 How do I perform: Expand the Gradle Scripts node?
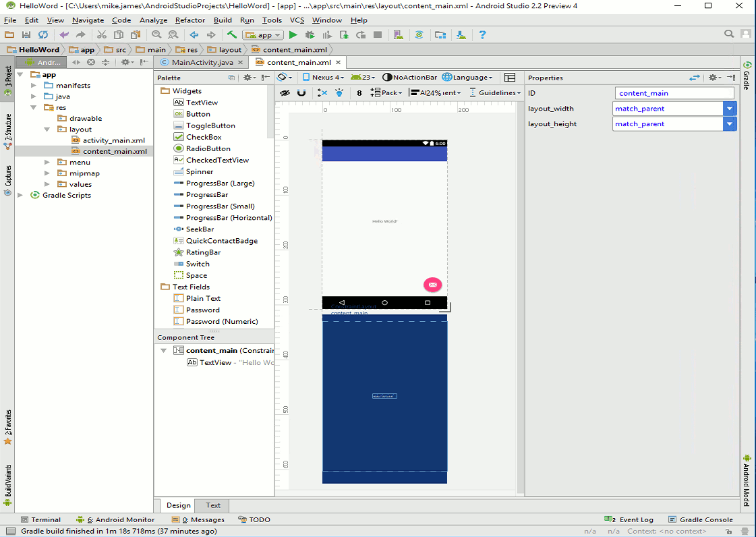(20, 196)
